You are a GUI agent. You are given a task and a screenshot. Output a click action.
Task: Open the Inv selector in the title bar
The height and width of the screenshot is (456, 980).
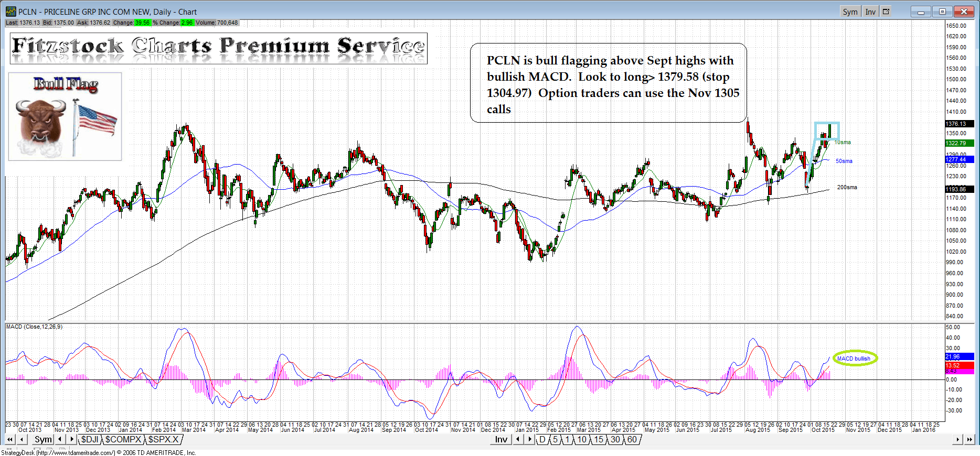pyautogui.click(x=870, y=12)
